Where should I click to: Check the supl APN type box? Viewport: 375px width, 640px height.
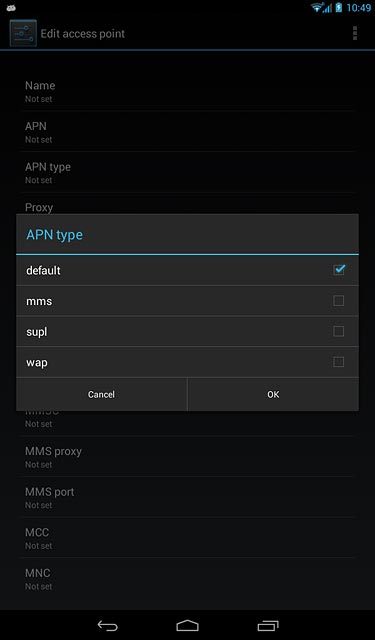point(339,331)
